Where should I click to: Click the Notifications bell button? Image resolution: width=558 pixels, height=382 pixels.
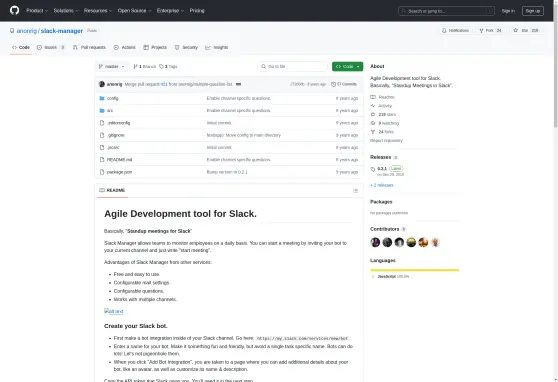click(455, 31)
